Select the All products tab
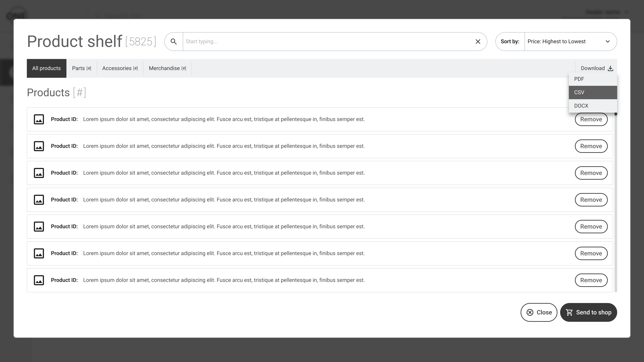 (x=46, y=68)
